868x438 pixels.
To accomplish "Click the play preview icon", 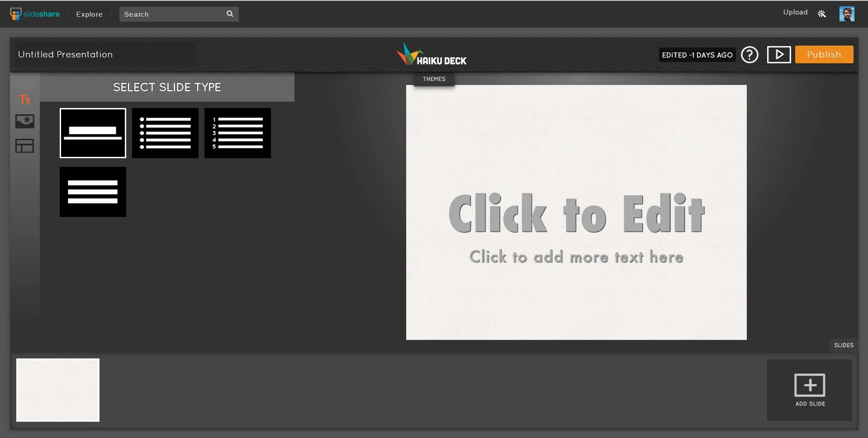I will (779, 54).
